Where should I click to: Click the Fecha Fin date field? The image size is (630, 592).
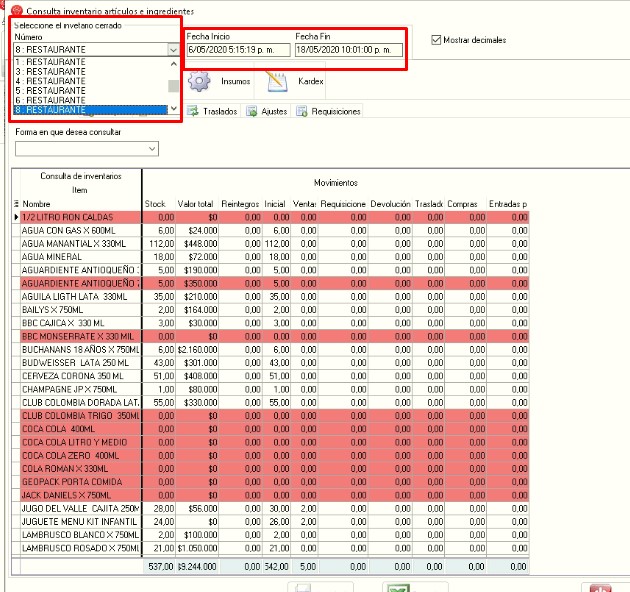click(x=347, y=50)
